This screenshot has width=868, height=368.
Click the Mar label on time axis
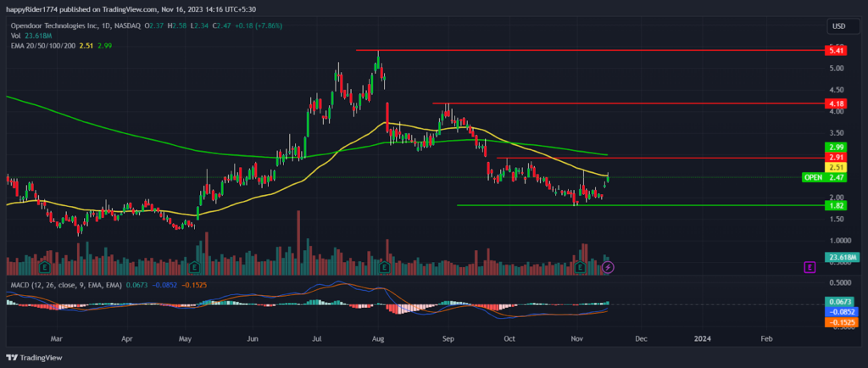[55, 337]
